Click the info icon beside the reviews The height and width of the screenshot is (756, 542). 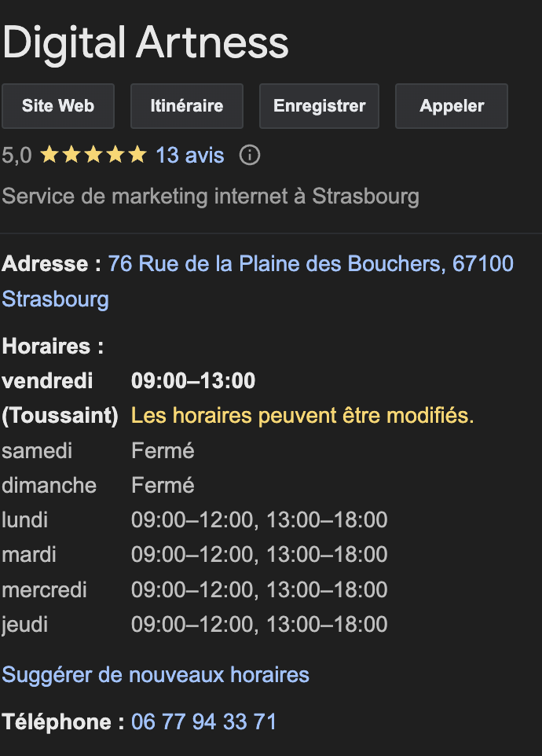click(x=249, y=156)
